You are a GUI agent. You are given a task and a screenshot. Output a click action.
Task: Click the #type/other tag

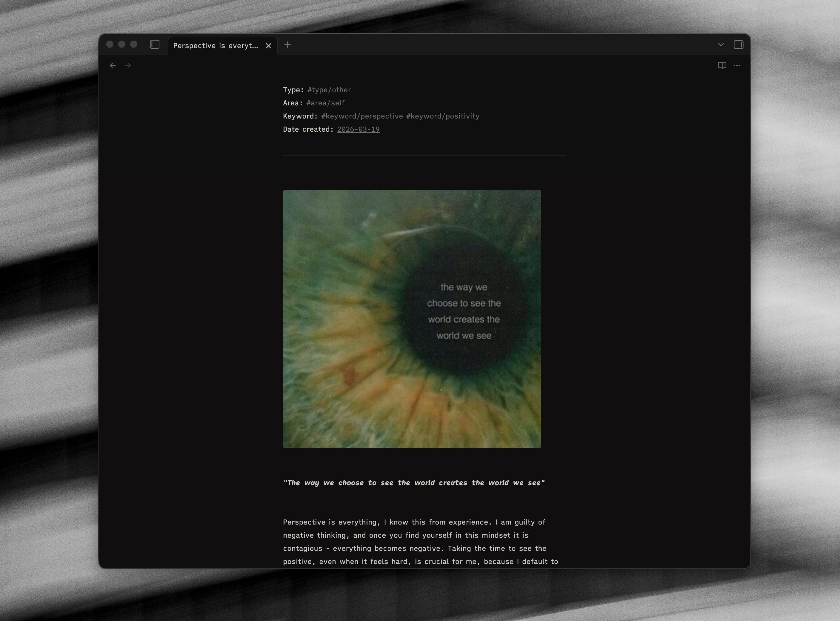click(x=329, y=90)
